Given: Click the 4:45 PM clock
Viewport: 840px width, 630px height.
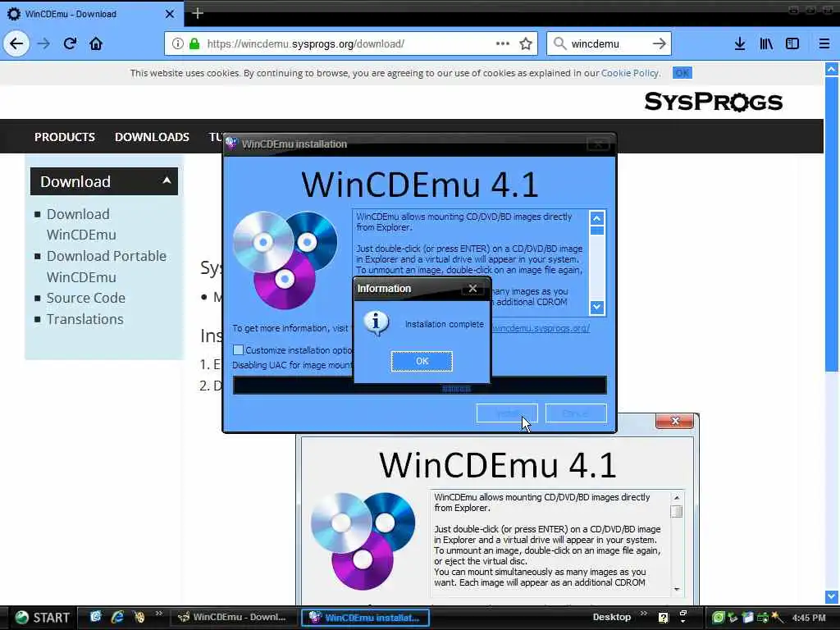Looking at the screenshot, I should point(809,618).
